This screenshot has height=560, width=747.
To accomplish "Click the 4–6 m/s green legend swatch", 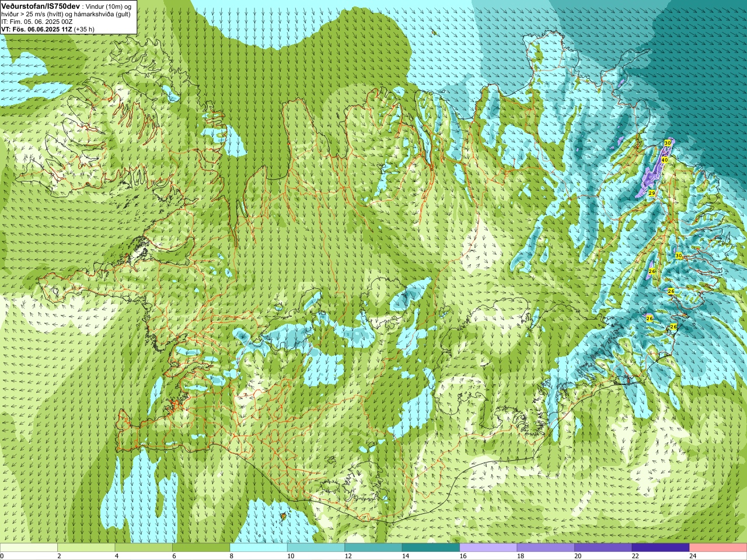I will click(x=144, y=548).
